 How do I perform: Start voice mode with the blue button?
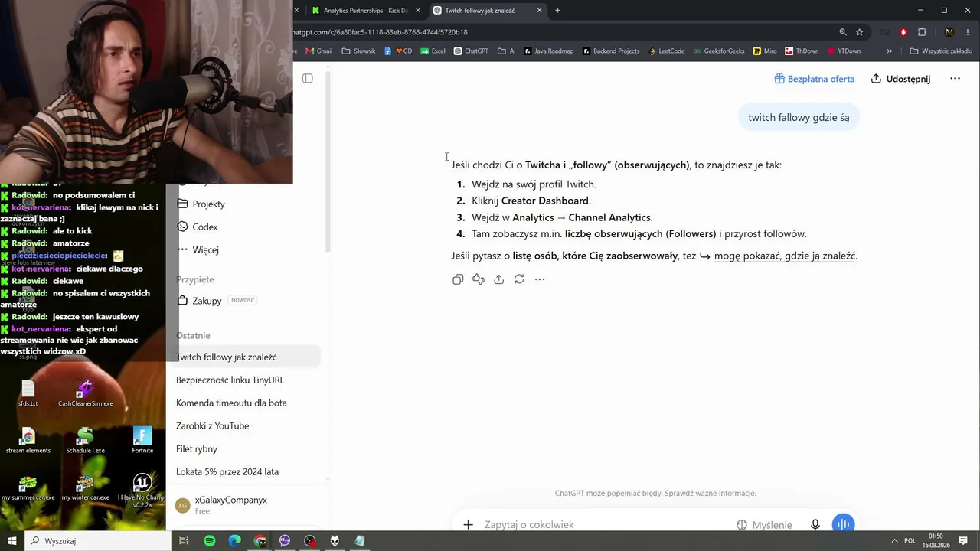[843, 524]
